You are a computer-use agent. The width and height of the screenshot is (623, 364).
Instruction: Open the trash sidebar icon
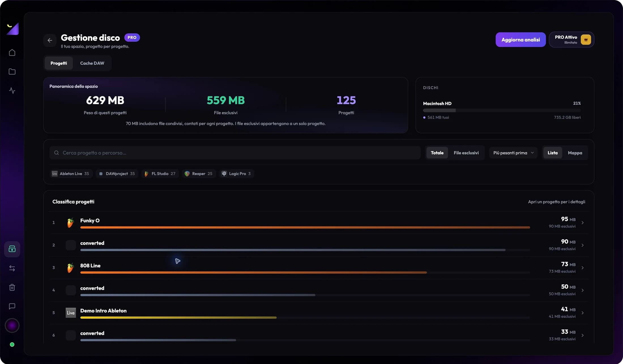click(12, 287)
